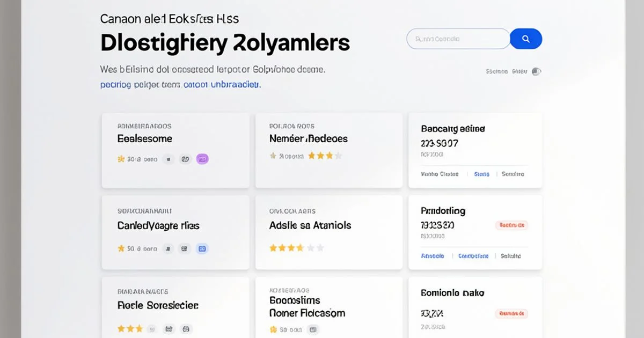Click the small gray dot icon in Eealsesome card

coord(168,159)
